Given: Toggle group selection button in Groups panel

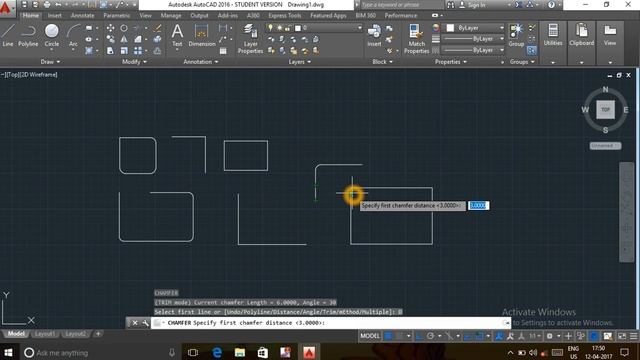Looking at the screenshot, I should coord(531,50).
